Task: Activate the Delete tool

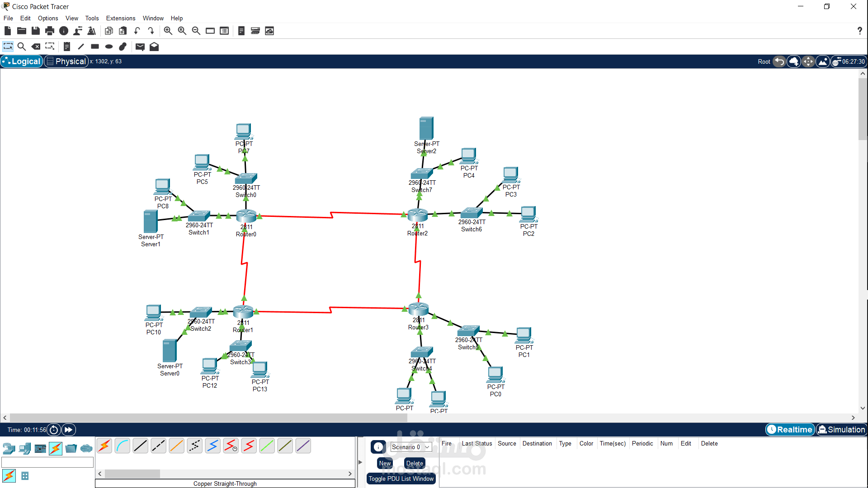Action: pyautogui.click(x=36, y=47)
